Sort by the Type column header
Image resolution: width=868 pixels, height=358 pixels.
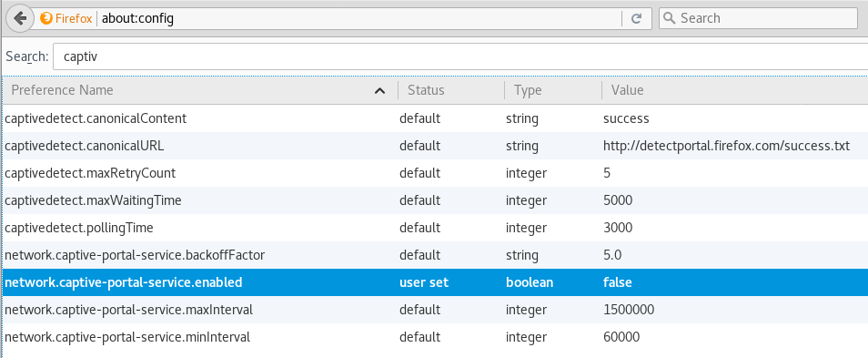(552, 90)
